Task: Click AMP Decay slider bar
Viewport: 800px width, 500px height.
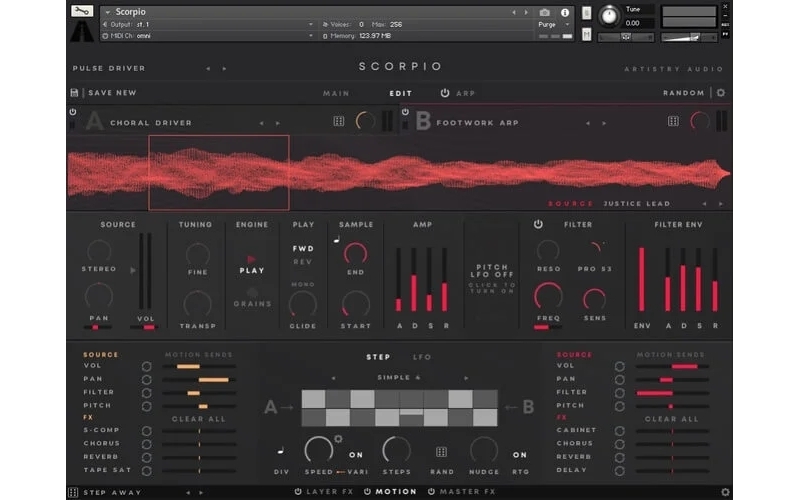Action: click(x=414, y=280)
